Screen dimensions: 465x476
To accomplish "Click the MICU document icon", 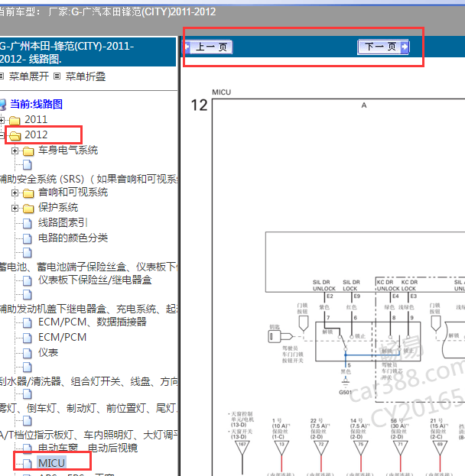I will coord(28,464).
